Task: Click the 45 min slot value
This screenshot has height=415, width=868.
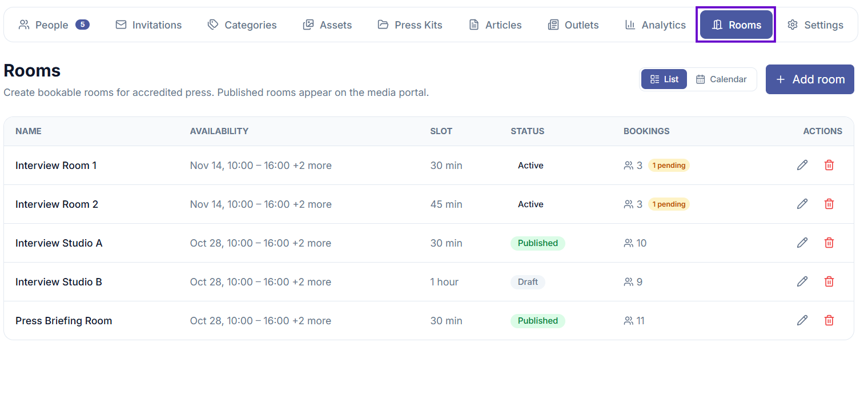Action: pos(446,204)
